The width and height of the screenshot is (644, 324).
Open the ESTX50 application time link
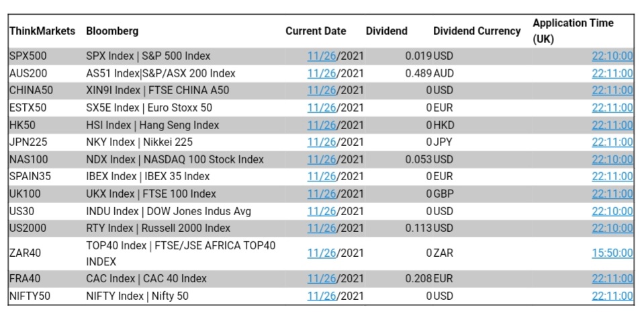(x=612, y=108)
